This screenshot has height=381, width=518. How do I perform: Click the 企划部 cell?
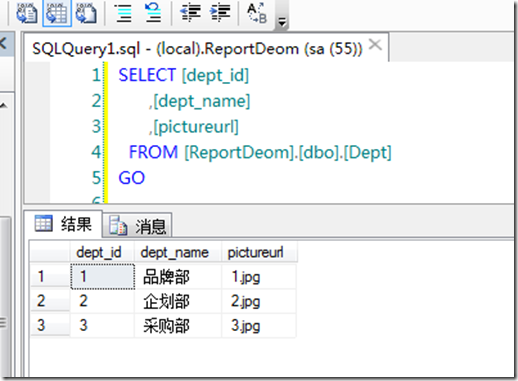[178, 301]
